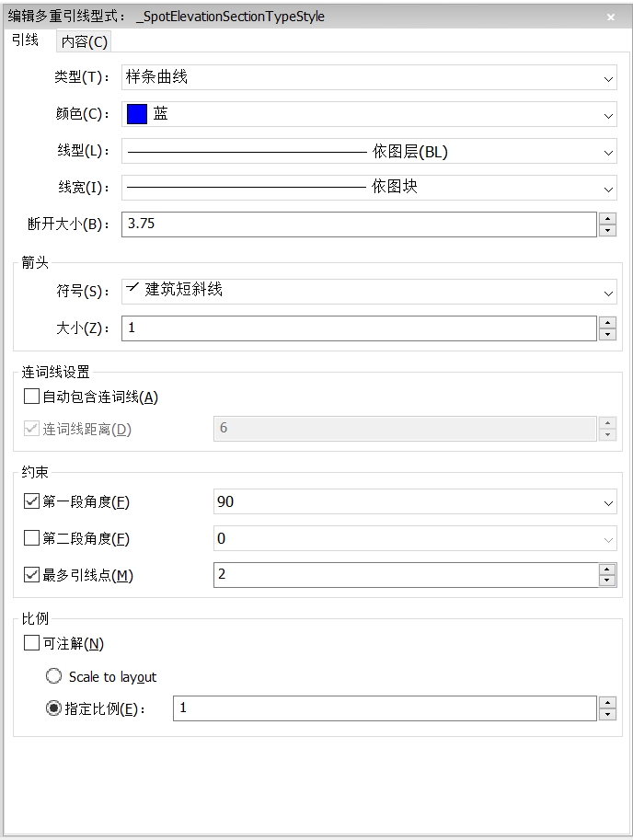Image resolution: width=633 pixels, height=840 pixels.
Task: Tick the 可注解 checkbox
Action: [31, 643]
